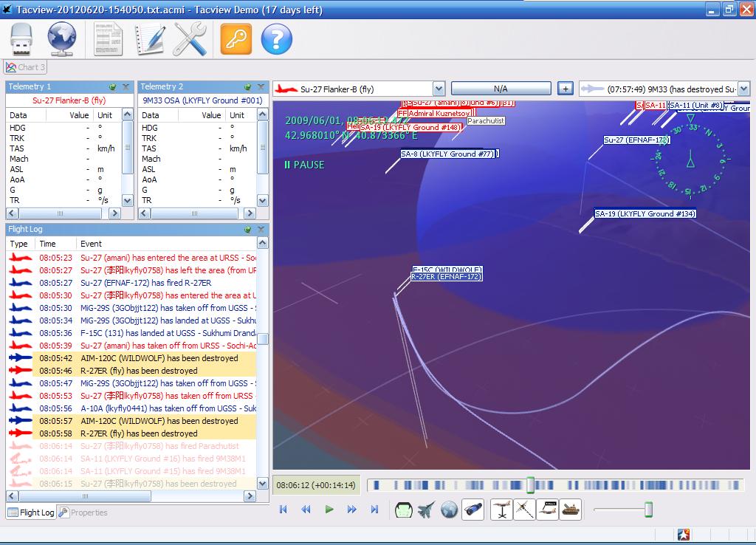The image size is (756, 545).
Task: Open help with the blue question mark
Action: (277, 39)
